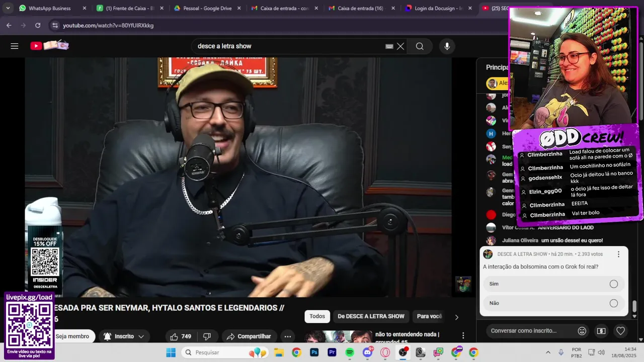The height and width of the screenshot is (362, 644).
Task: Click the Windows taskbar Pesquisar search box
Action: click(224, 352)
